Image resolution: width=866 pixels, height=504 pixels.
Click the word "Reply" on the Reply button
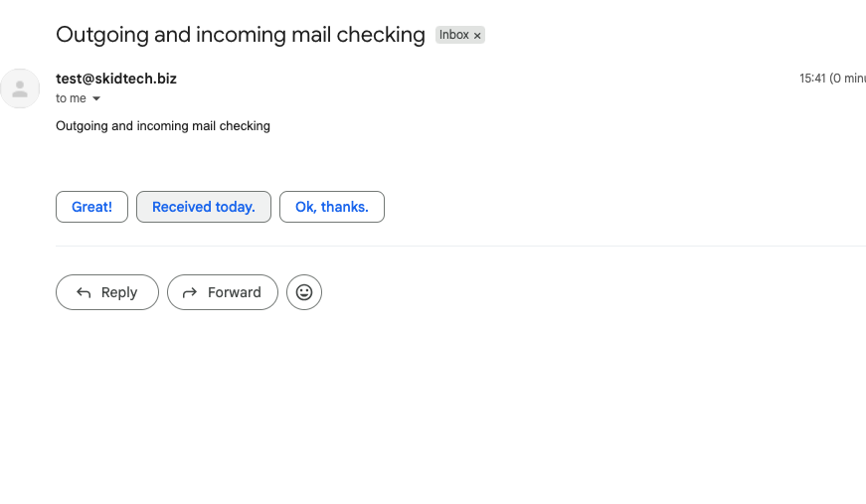[119, 292]
